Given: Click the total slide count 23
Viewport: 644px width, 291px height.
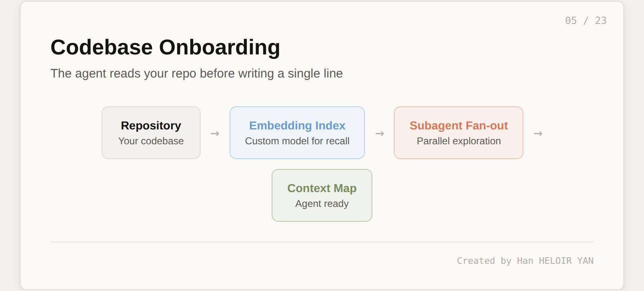Looking at the screenshot, I should (601, 21).
